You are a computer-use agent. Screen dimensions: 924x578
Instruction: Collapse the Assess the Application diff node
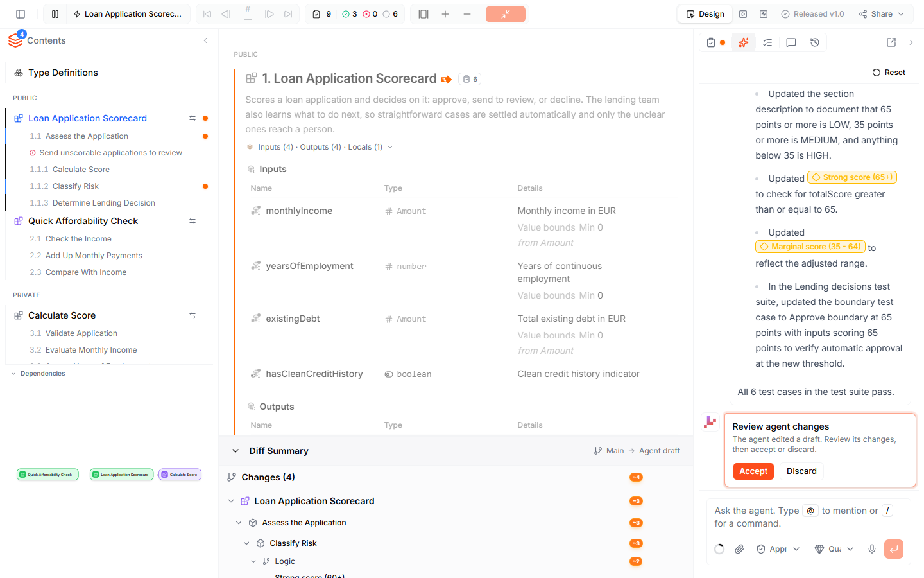(x=239, y=523)
